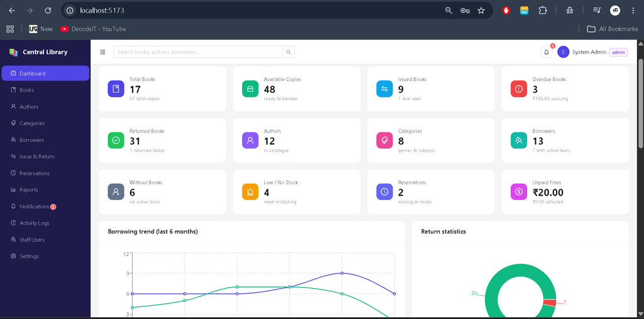This screenshot has height=319, width=644.
Task: Open the Books sidebar item
Action: [x=45, y=90]
